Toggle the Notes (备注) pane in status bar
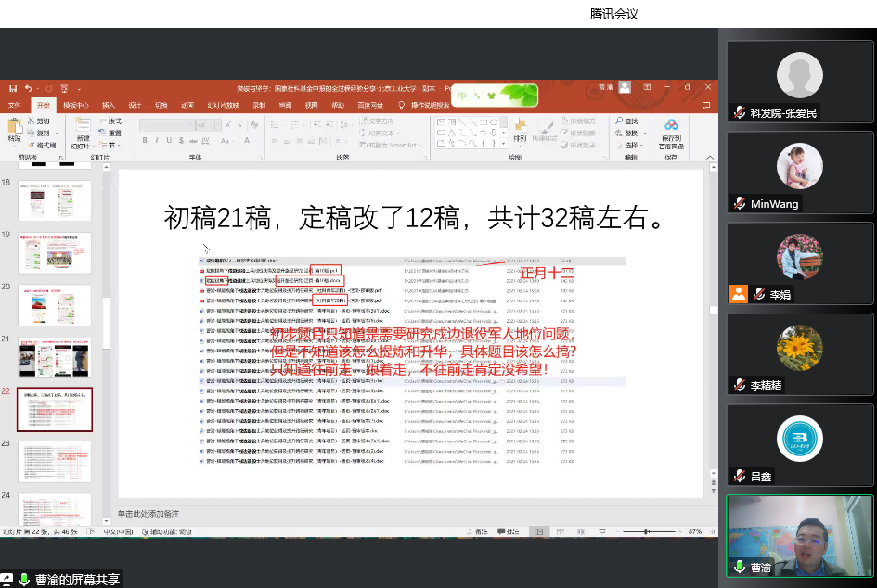 point(476,532)
